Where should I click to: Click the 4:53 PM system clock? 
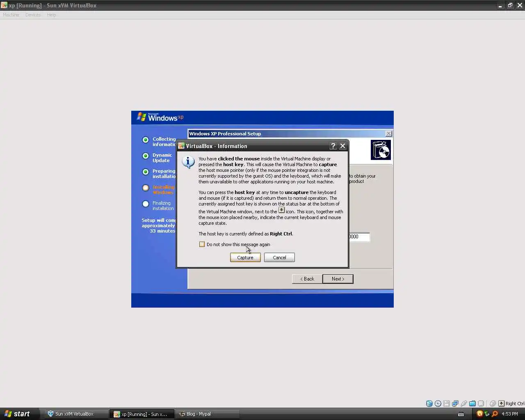click(x=510, y=414)
